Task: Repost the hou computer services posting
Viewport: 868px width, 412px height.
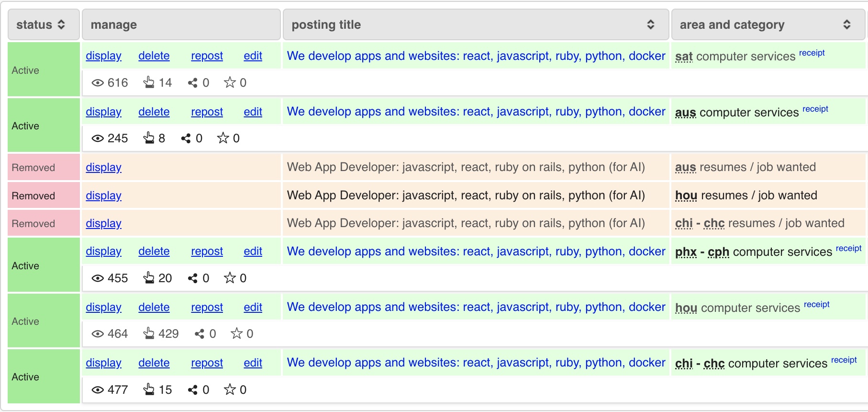Action: pyautogui.click(x=207, y=307)
